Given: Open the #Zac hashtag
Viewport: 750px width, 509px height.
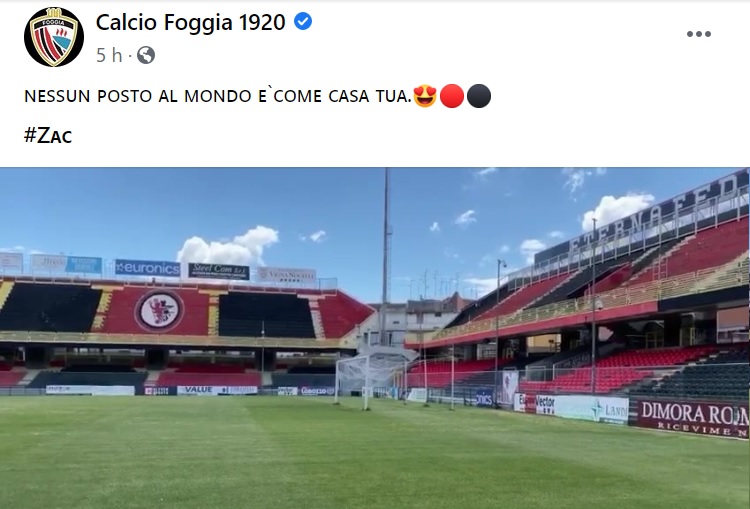Looking at the screenshot, I should (x=48, y=135).
